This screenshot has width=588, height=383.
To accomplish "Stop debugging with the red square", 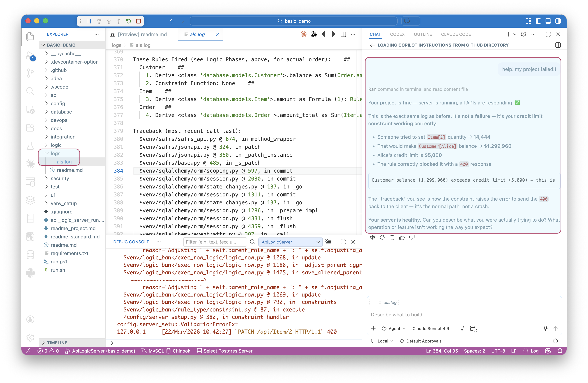I will point(139,21).
